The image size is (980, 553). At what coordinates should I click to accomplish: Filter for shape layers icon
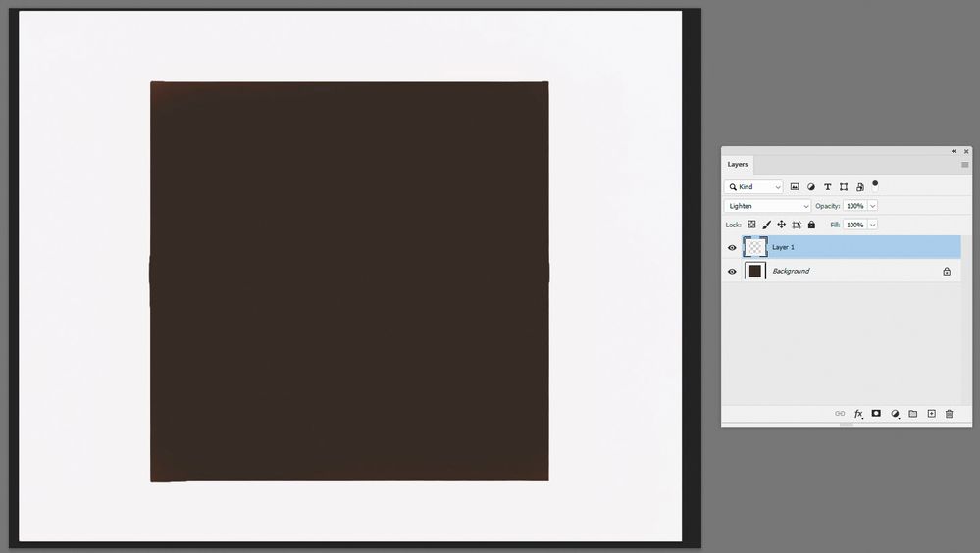click(844, 187)
